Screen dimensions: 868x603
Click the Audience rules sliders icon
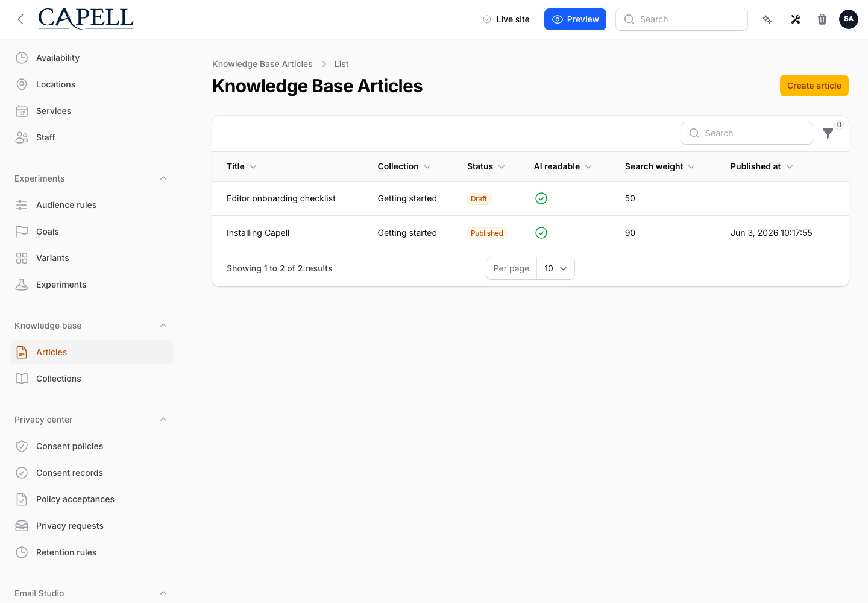click(x=22, y=205)
